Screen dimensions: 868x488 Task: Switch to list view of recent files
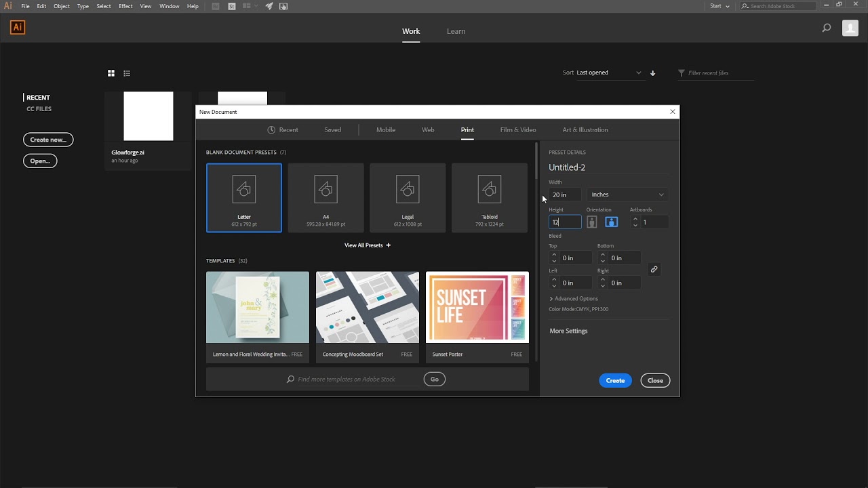coord(127,73)
